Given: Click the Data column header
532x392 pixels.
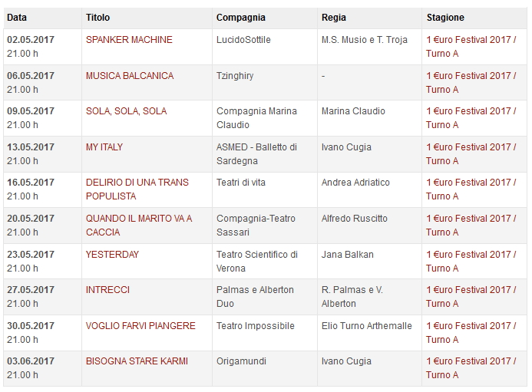Looking at the screenshot, I should (16, 18).
